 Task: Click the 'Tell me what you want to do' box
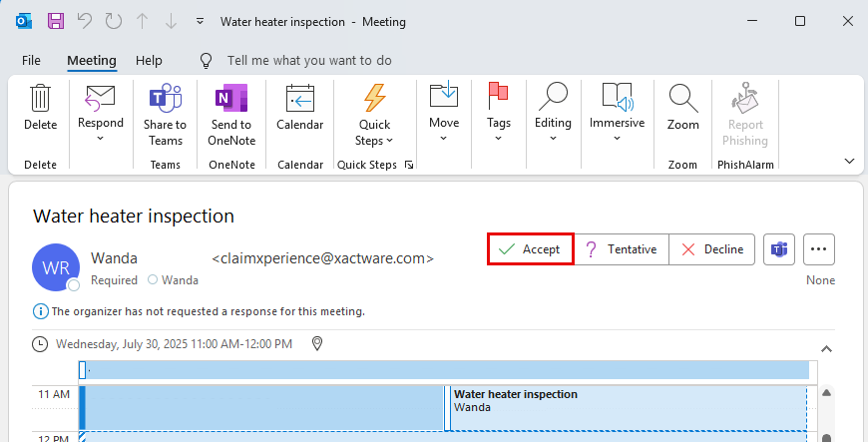(x=309, y=61)
